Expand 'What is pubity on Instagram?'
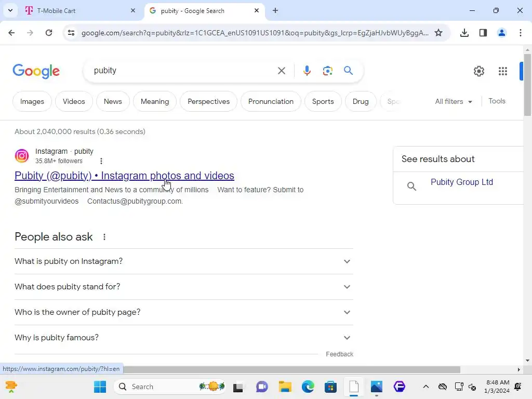Viewport: 532px width, 399px height. point(183,261)
